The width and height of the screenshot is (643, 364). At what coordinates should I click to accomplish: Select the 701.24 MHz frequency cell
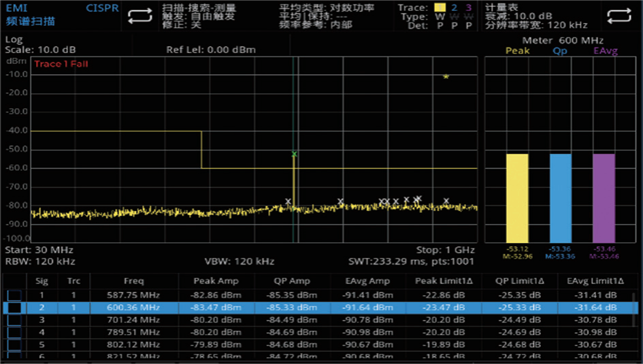133,320
